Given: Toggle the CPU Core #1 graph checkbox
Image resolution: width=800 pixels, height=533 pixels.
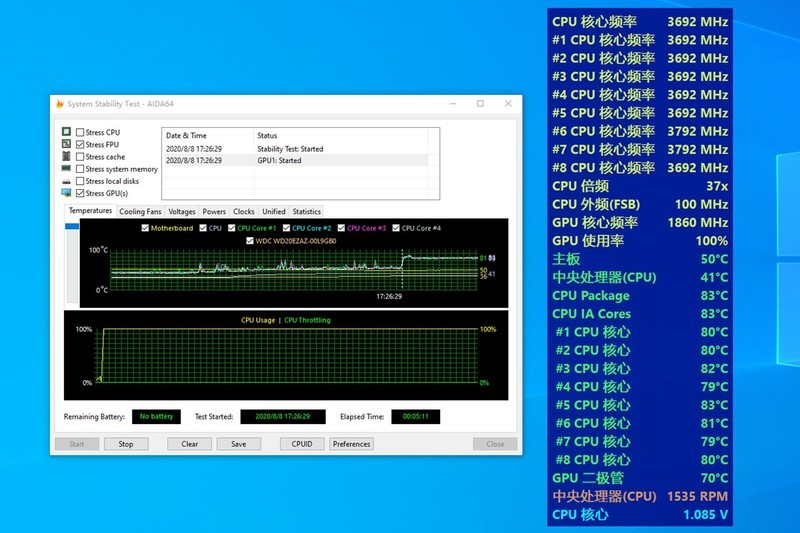Looking at the screenshot, I should (232, 228).
